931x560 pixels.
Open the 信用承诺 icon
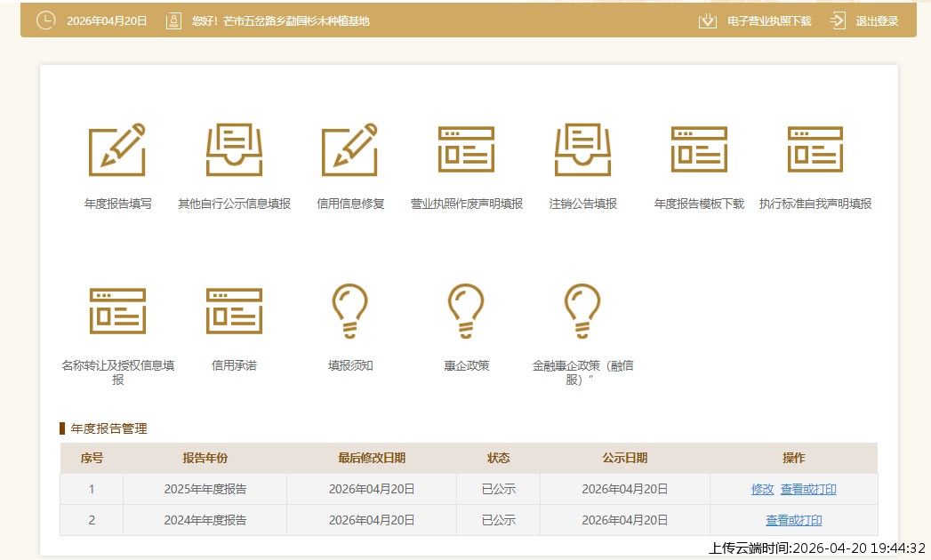tap(234, 311)
